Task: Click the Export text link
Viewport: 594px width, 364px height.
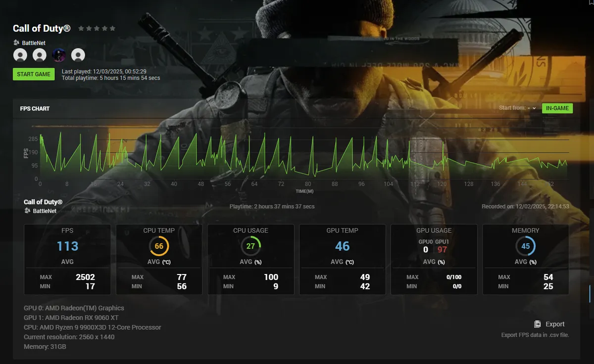Action: (555, 324)
